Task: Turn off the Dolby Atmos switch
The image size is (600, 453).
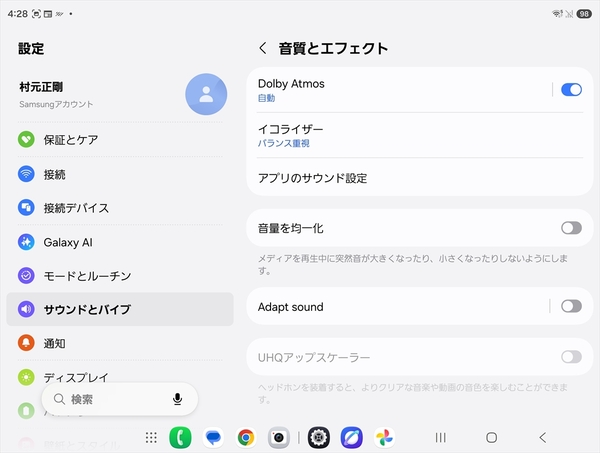Action: [571, 90]
